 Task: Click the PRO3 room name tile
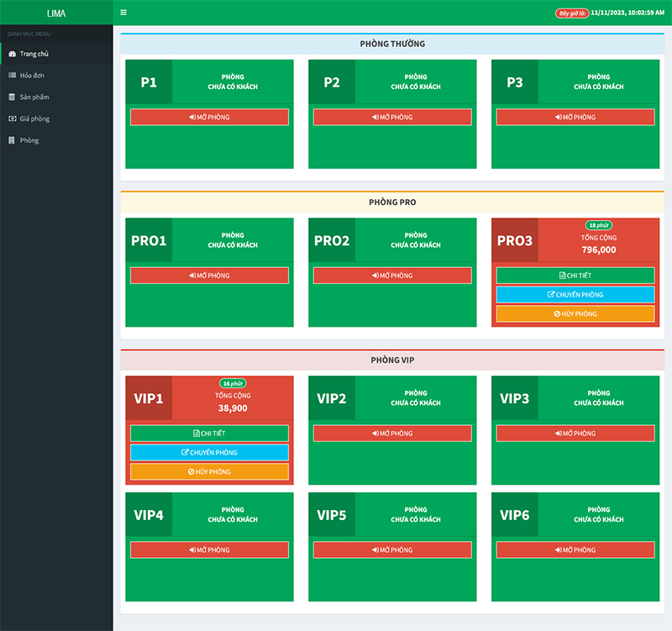515,240
